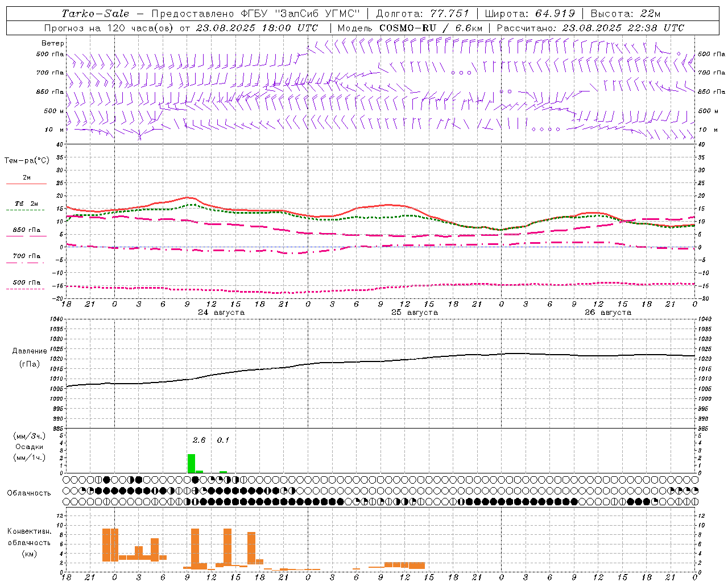Click the 'Осадки' precipitation label

30,447
